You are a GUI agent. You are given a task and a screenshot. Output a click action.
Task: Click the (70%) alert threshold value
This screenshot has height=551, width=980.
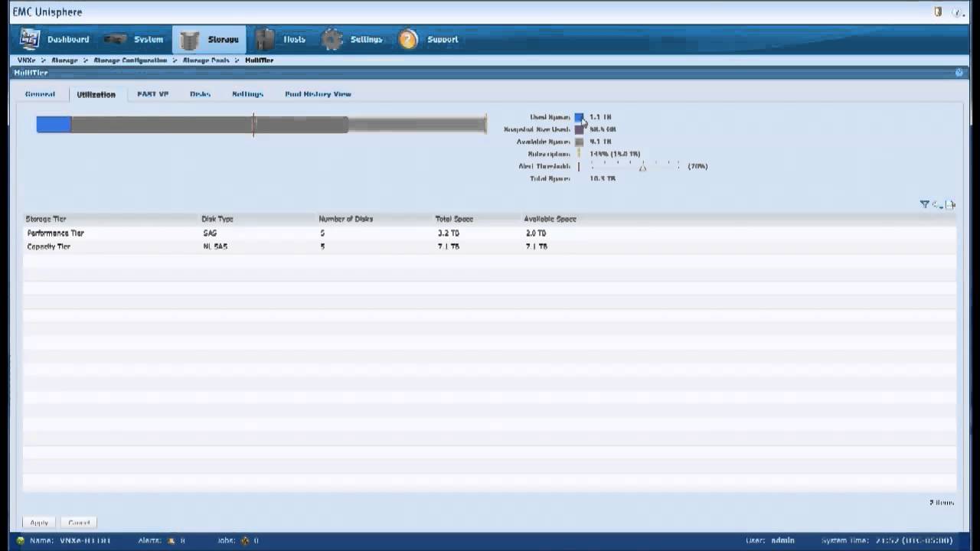pos(697,166)
